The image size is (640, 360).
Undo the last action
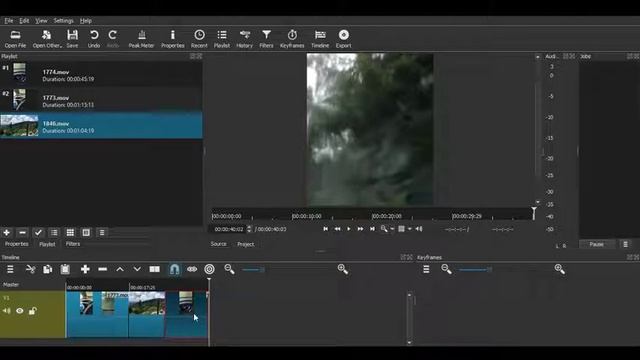94,39
